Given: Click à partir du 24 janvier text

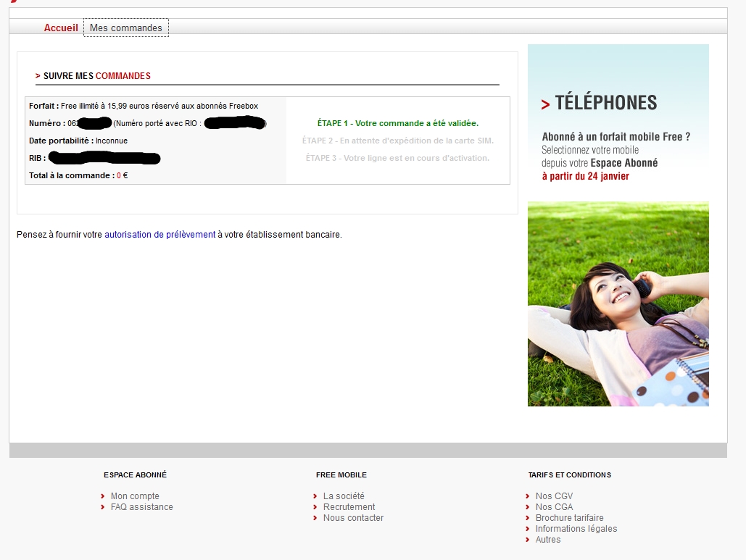Looking at the screenshot, I should pyautogui.click(x=586, y=176).
